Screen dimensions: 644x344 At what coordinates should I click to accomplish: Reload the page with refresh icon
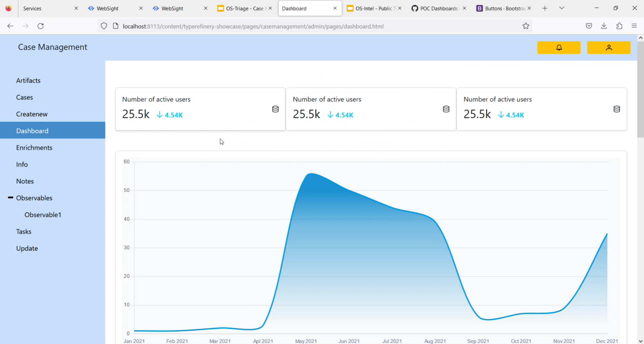(x=41, y=26)
